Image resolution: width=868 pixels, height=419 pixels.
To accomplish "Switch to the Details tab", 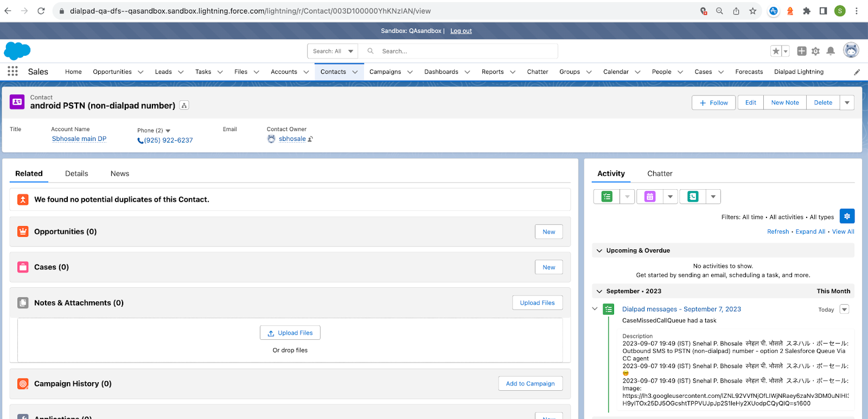I will 76,173.
